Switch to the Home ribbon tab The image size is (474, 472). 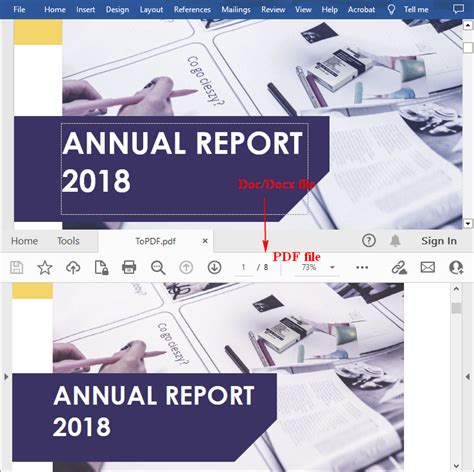pyautogui.click(x=55, y=9)
